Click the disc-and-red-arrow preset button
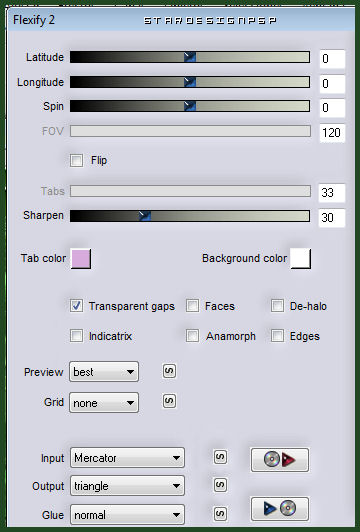This screenshot has width=360, height=532. point(280,460)
